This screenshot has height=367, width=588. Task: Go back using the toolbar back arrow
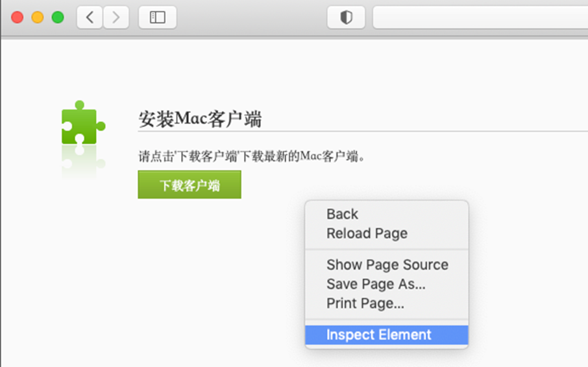90,18
